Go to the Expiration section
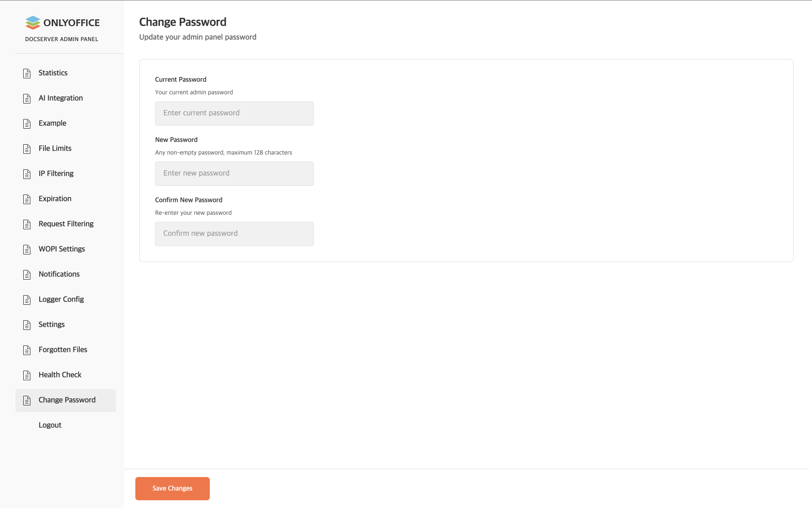Viewport: 812px width, 508px height. click(55, 199)
